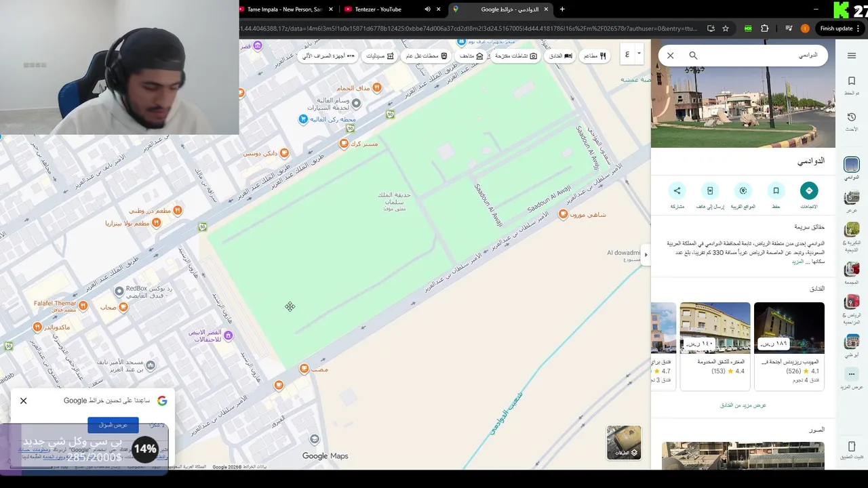The width and height of the screenshot is (868, 488).
Task: Click the RedBox hotel map pin
Action: click(x=119, y=291)
